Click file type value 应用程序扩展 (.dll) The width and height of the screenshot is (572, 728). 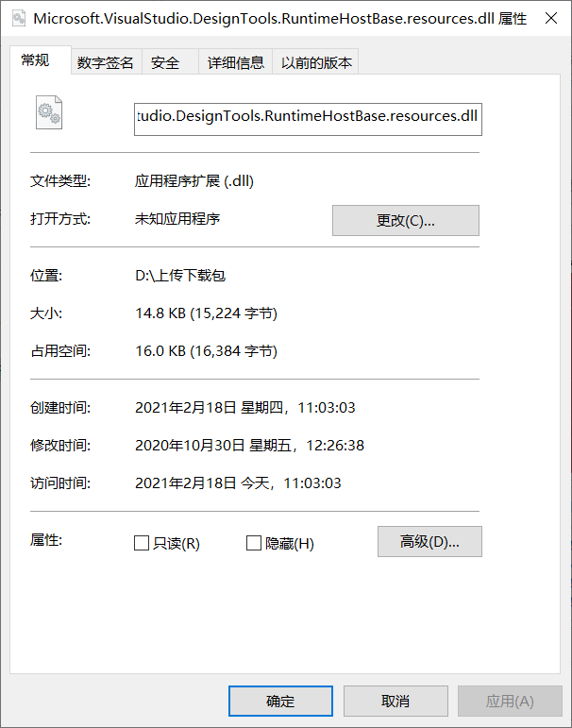194,181
